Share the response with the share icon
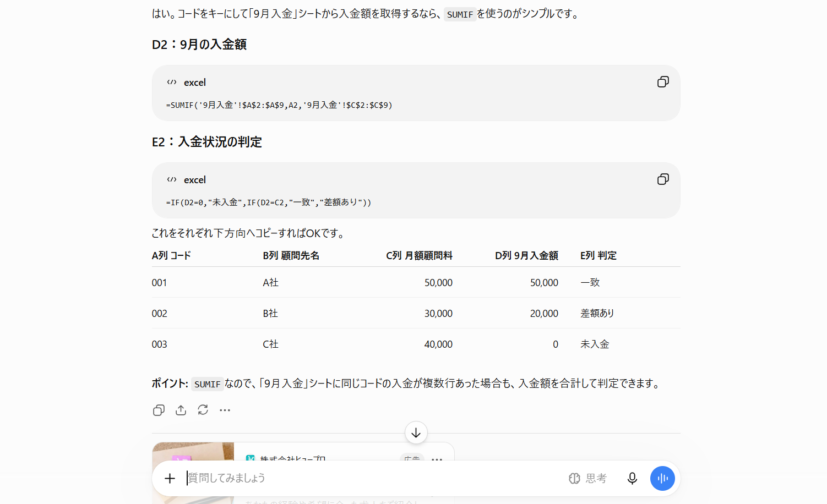This screenshot has width=827, height=504. 181,410
